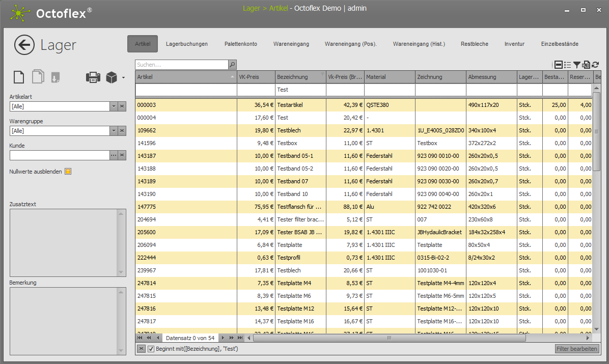Image resolution: width=609 pixels, height=364 pixels.
Task: Remove the active filter with the X button
Action: 141,349
